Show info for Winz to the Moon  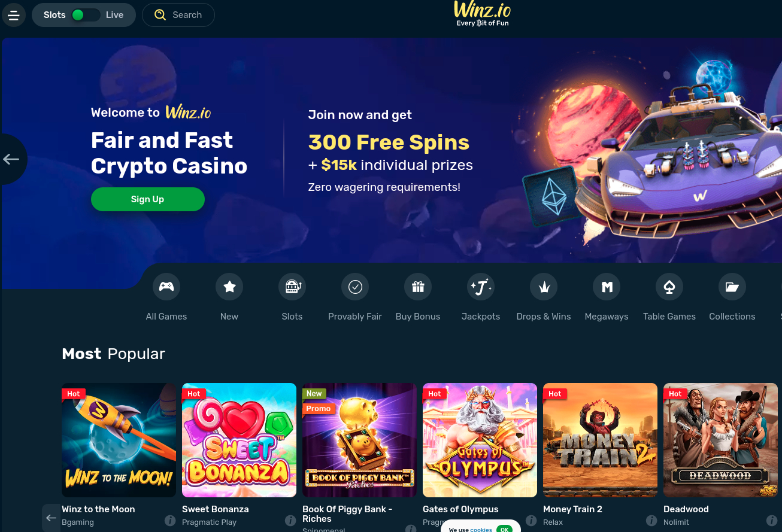point(170,521)
